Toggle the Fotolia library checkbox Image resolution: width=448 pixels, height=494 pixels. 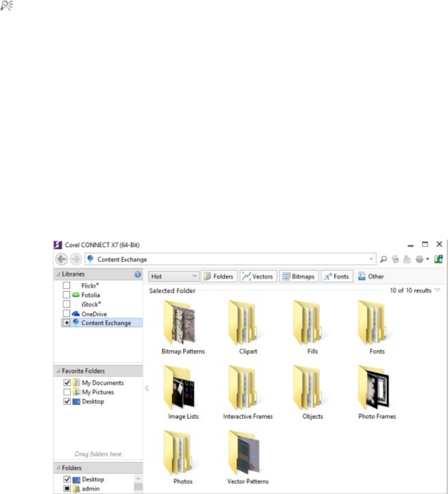(66, 295)
